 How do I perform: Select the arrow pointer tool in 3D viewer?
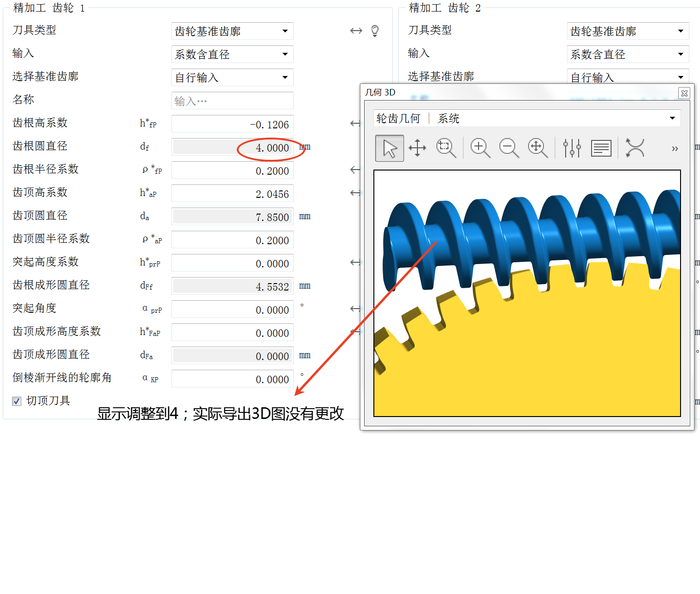pos(390,148)
